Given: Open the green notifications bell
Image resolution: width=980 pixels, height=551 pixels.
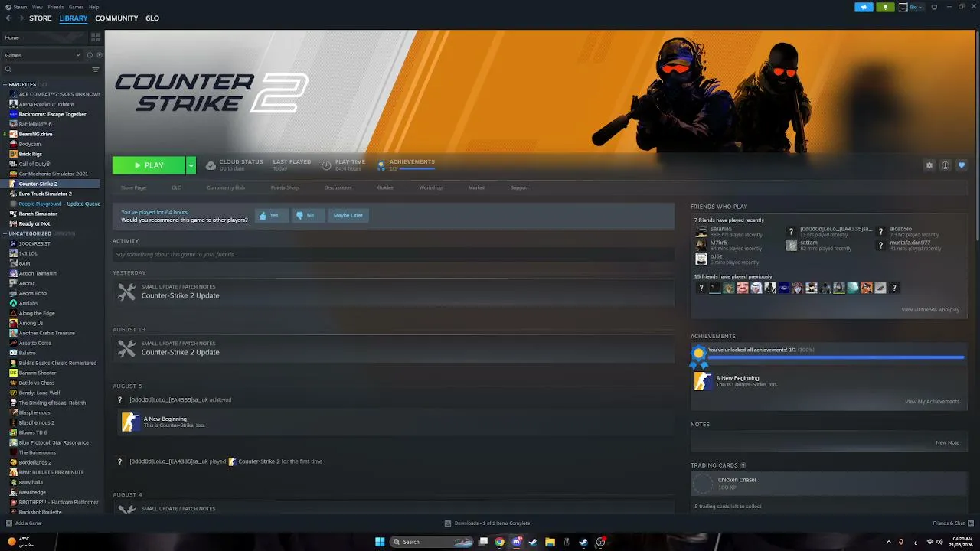Looking at the screenshot, I should click(x=886, y=7).
